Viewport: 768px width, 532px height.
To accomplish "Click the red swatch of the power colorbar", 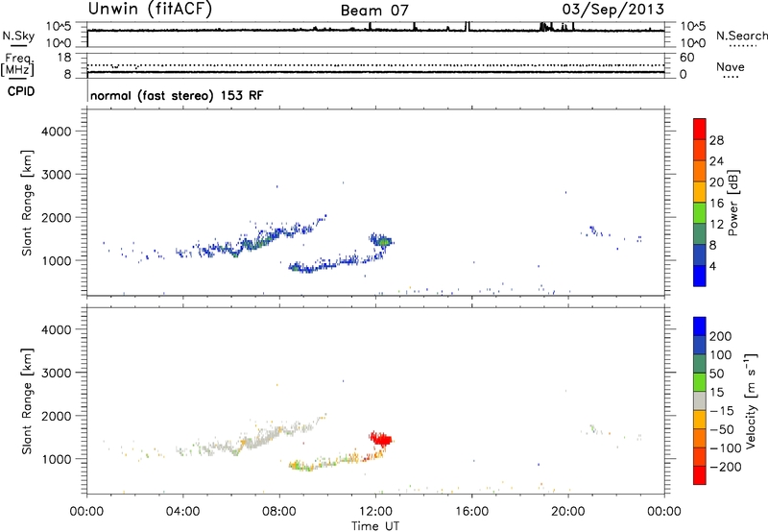I will tap(700, 129).
